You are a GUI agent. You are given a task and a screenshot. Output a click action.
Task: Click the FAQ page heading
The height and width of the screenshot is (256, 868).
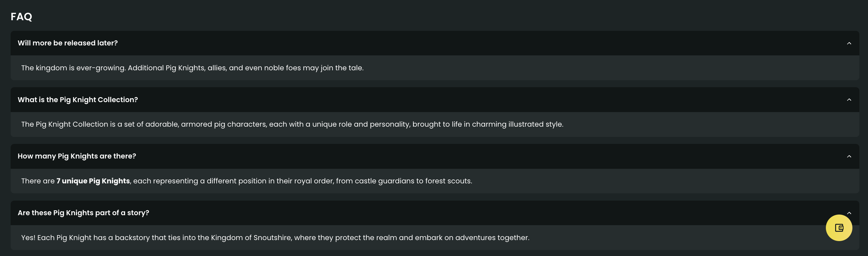[x=21, y=16]
